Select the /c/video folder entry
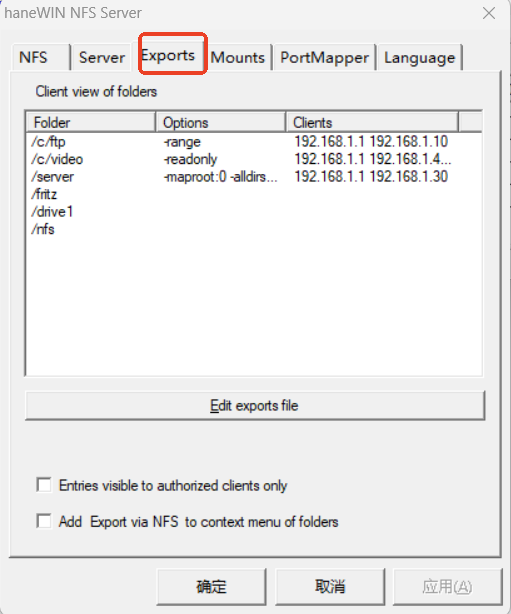 click(x=57, y=159)
